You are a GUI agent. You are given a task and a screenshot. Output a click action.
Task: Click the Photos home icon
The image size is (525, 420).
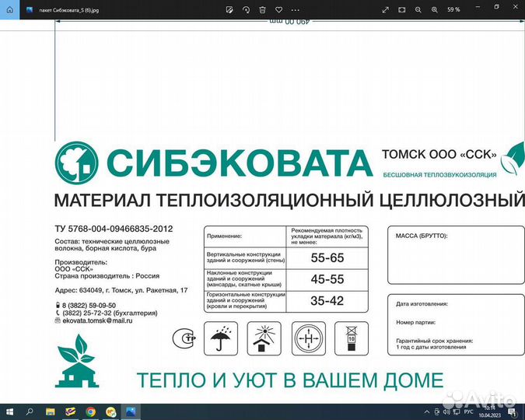pos(9,9)
